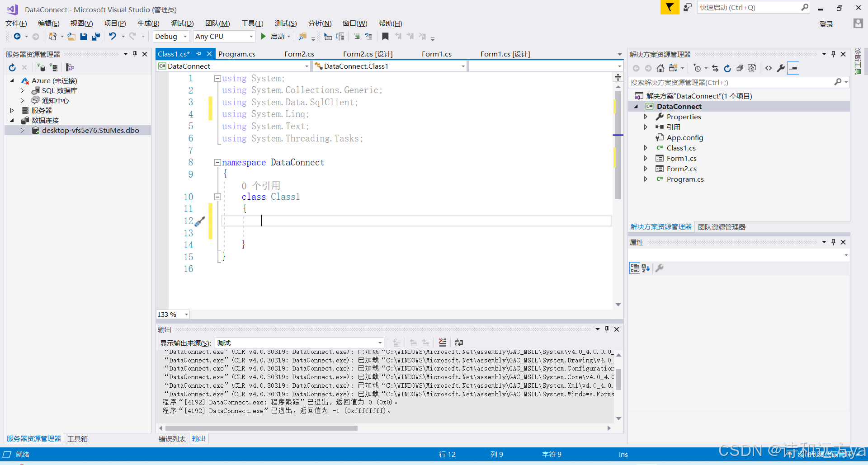Click 添加到源代码管理 in status bar
This screenshot has width=868, height=465.
coord(825,455)
